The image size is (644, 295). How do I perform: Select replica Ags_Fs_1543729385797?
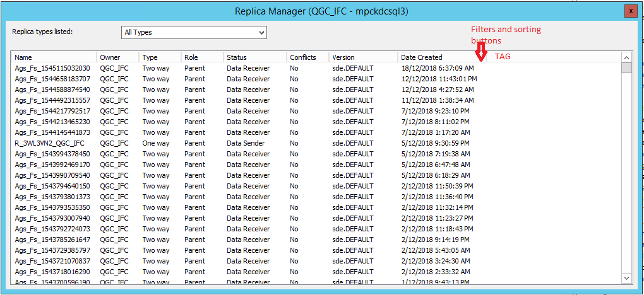click(x=52, y=250)
